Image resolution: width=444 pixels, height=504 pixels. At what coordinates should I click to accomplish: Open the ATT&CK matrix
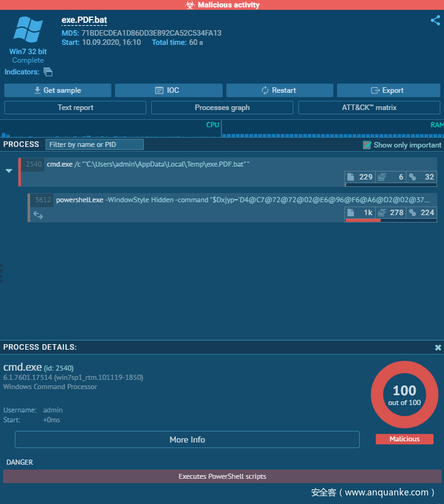[x=369, y=108]
